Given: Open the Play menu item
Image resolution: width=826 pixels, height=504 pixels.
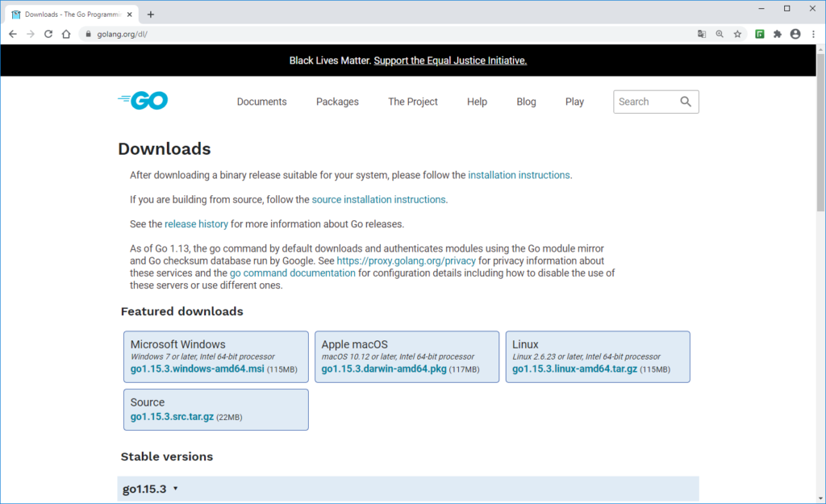Looking at the screenshot, I should coord(574,102).
